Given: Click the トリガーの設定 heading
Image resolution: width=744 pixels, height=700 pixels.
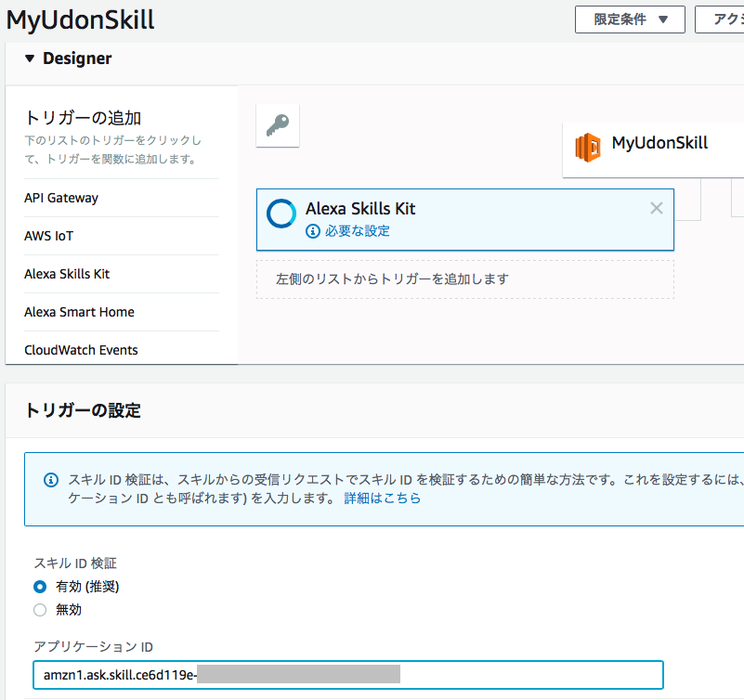Looking at the screenshot, I should point(83,410).
